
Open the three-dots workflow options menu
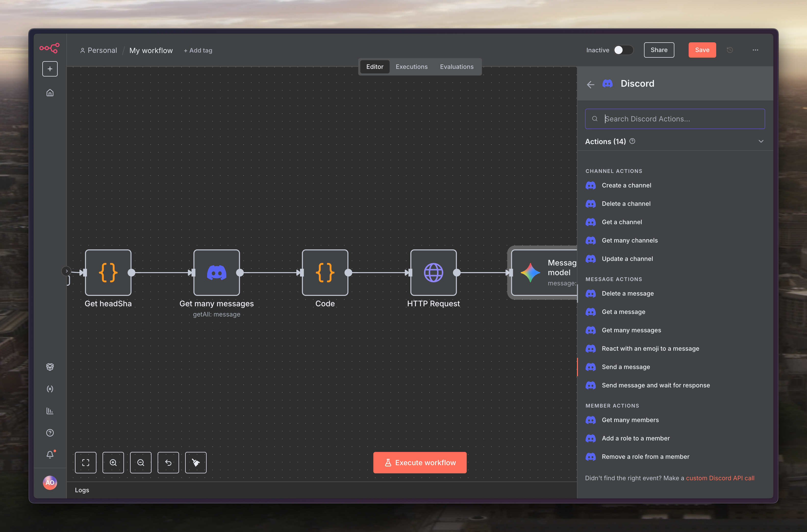[755, 50]
